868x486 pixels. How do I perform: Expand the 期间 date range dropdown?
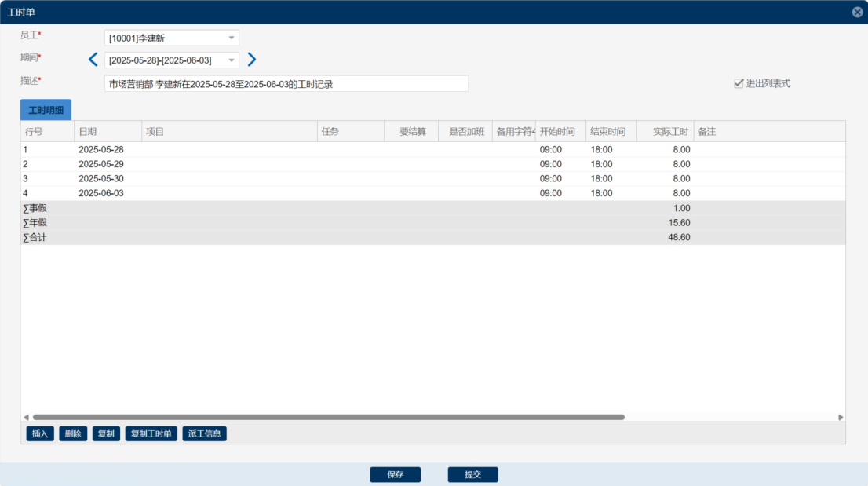point(232,60)
